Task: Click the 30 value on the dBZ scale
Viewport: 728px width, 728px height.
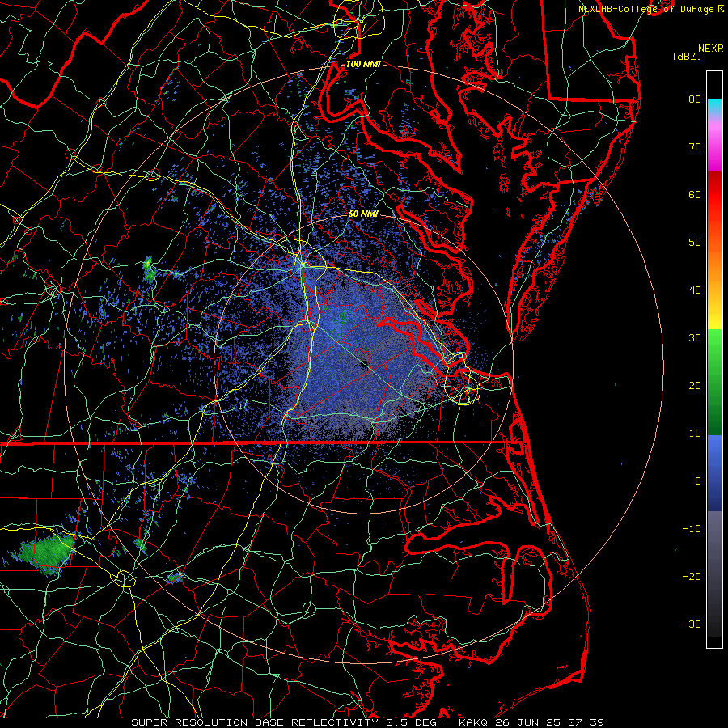Action: coord(695,337)
